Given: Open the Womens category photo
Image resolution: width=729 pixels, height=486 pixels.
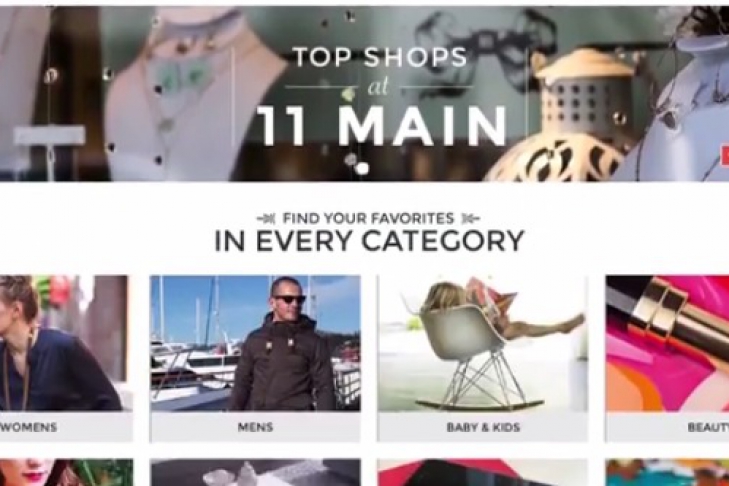Looking at the screenshot, I should click(x=66, y=343).
